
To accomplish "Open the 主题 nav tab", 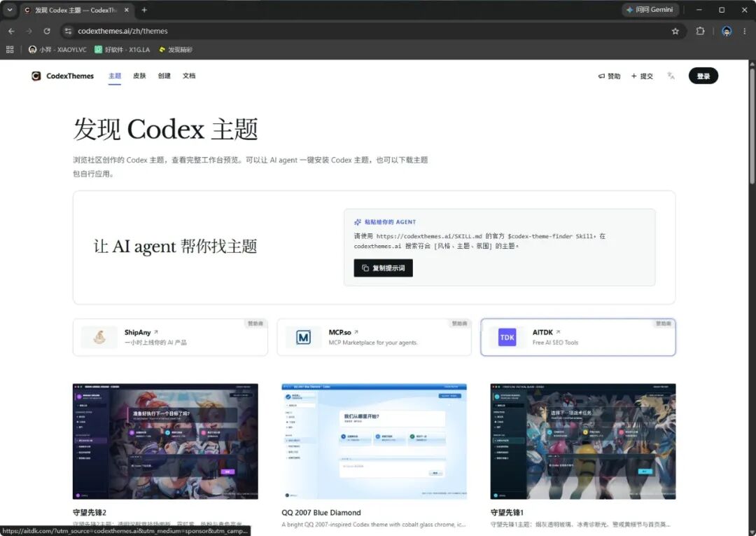I will (x=115, y=76).
